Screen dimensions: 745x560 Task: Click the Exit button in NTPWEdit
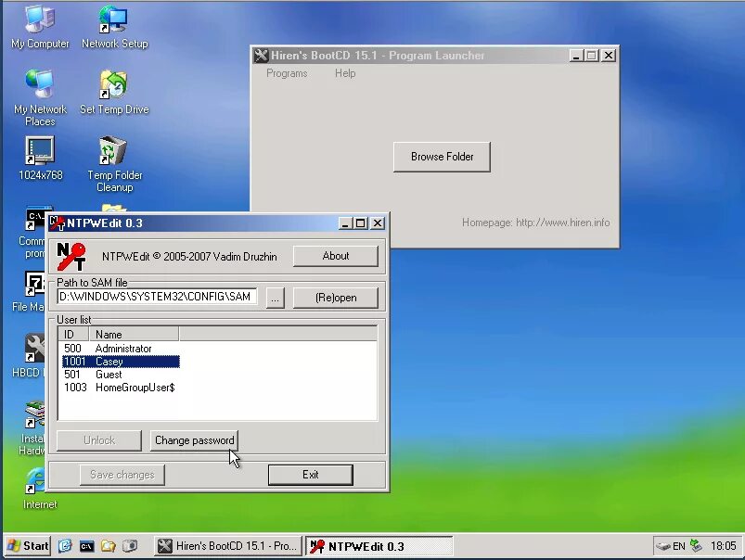pos(311,475)
